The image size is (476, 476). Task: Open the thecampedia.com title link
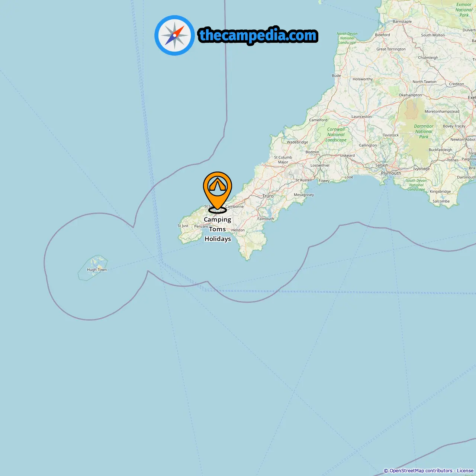pyautogui.click(x=258, y=35)
